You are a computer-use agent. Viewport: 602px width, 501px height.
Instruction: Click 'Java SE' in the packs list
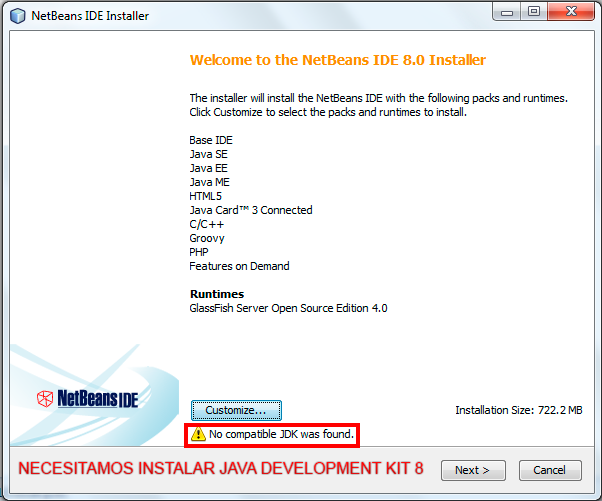[x=208, y=154]
